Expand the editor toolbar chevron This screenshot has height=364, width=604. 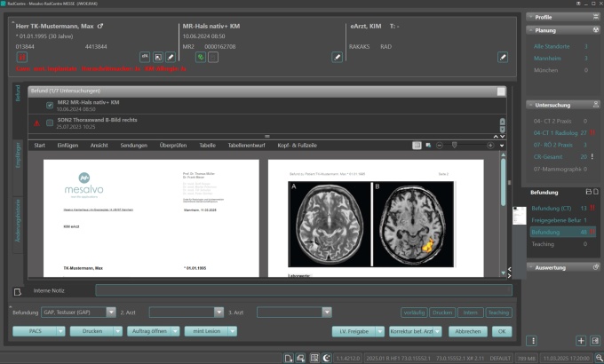pos(502,146)
